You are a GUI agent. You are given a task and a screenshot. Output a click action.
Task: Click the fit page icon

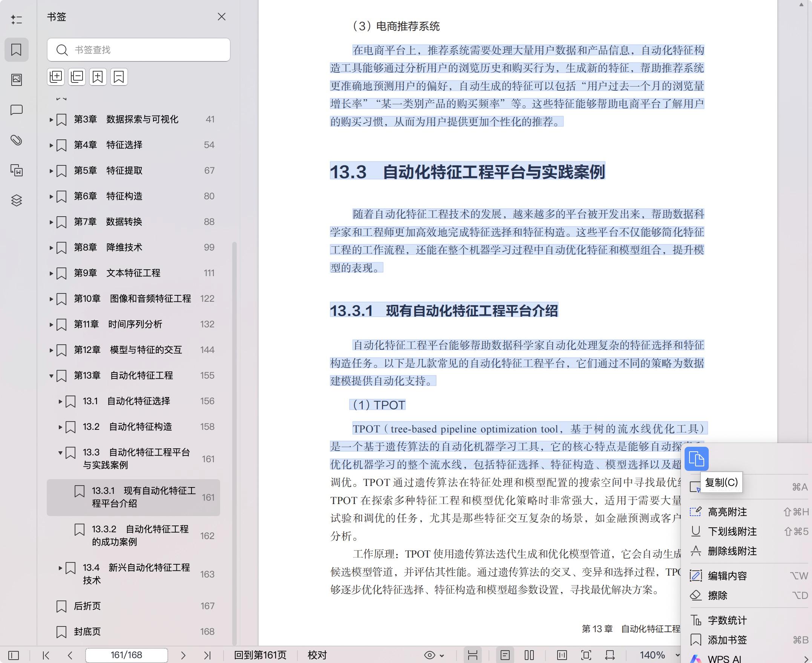click(586, 655)
